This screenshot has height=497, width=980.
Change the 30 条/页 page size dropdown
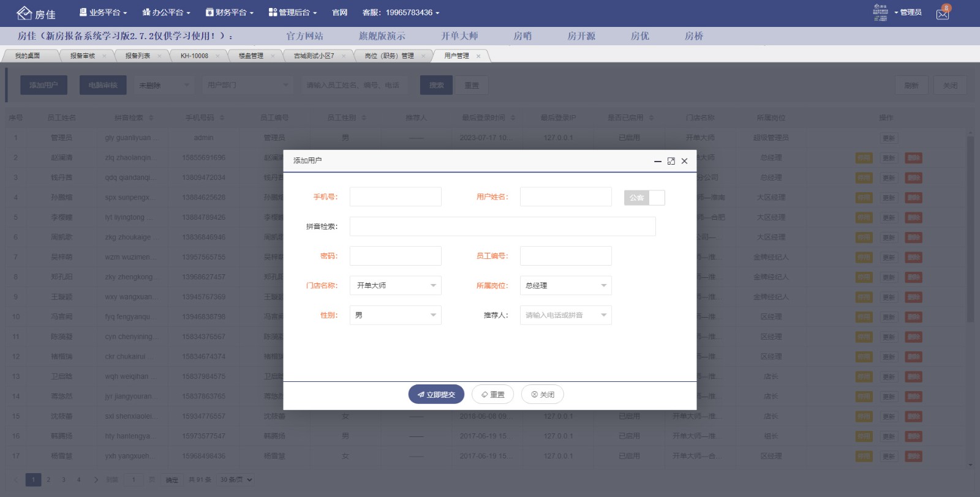point(236,480)
